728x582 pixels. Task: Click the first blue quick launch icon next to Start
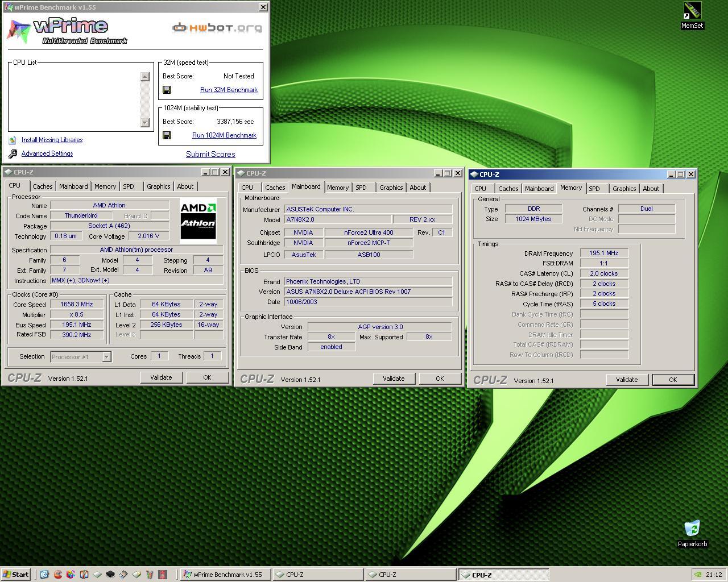[44, 575]
